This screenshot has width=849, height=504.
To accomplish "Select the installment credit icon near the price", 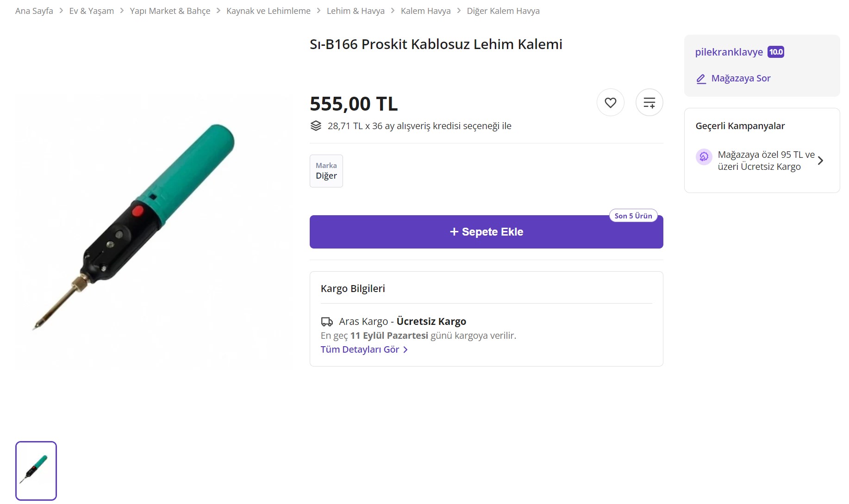I will pyautogui.click(x=316, y=125).
